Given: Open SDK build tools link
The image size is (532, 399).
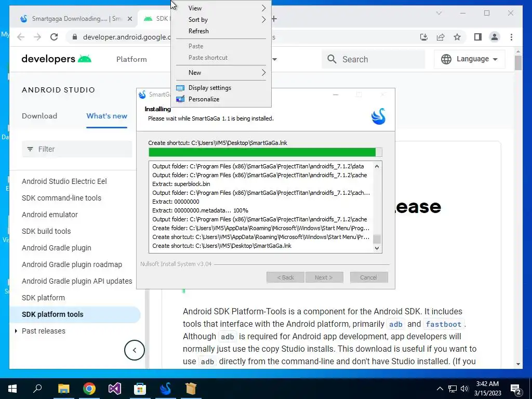Looking at the screenshot, I should (x=46, y=231).
